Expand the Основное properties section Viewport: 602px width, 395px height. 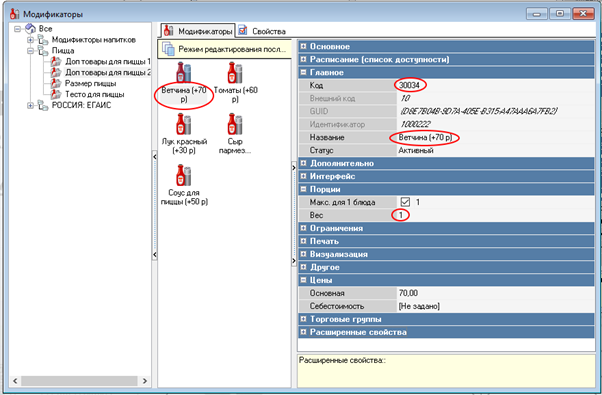(x=303, y=46)
